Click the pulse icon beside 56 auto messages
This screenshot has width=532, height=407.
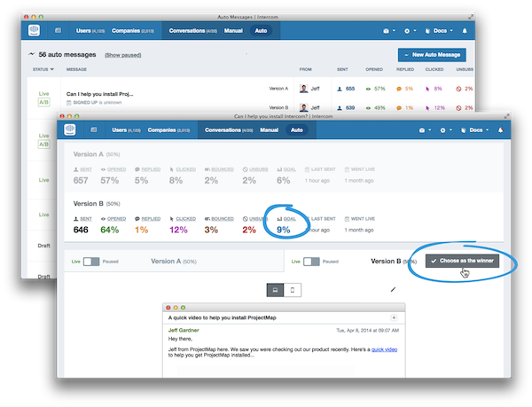[x=32, y=54]
